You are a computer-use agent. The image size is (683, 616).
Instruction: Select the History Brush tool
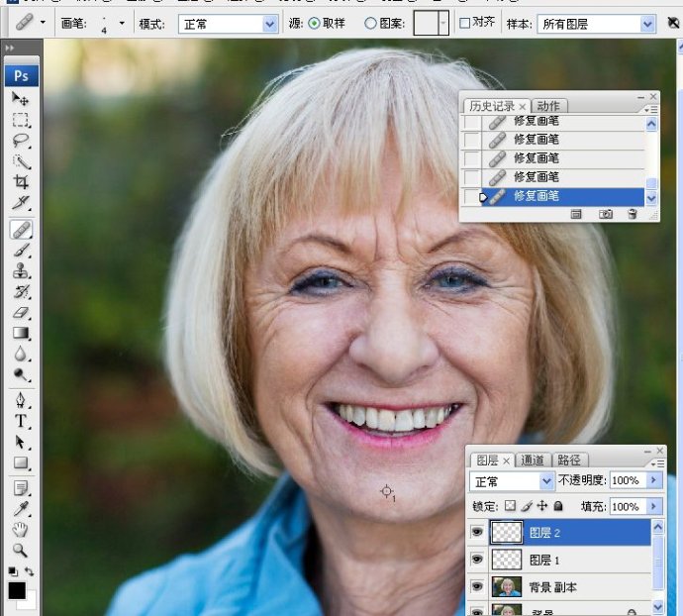[20, 291]
